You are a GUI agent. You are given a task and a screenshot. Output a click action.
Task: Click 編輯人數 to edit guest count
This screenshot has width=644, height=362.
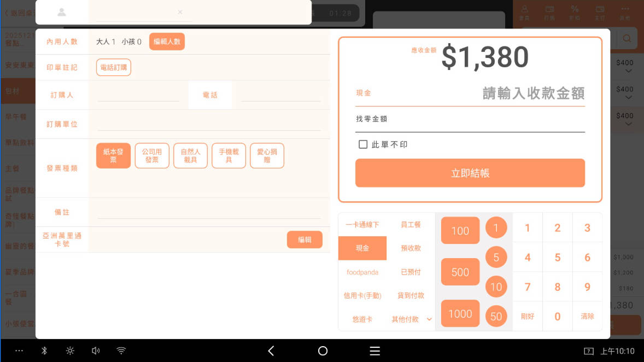point(167,42)
